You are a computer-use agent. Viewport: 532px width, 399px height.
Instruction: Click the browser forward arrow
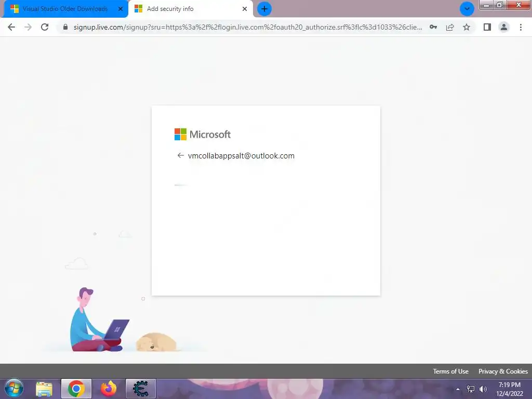point(28,27)
